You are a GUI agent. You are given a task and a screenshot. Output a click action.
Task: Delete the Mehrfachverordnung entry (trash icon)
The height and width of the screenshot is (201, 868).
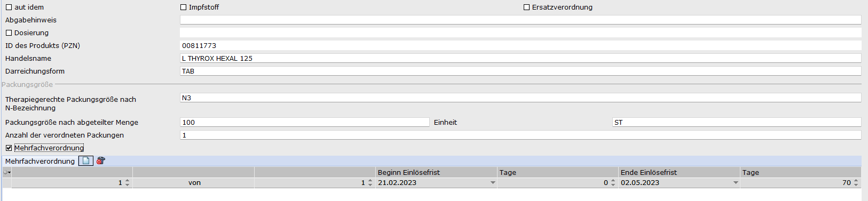click(x=100, y=160)
